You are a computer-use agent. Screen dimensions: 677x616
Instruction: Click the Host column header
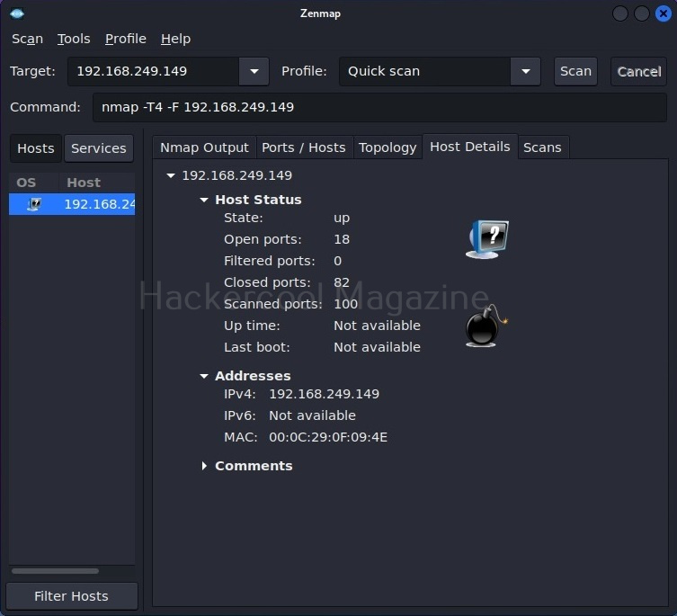click(x=97, y=183)
